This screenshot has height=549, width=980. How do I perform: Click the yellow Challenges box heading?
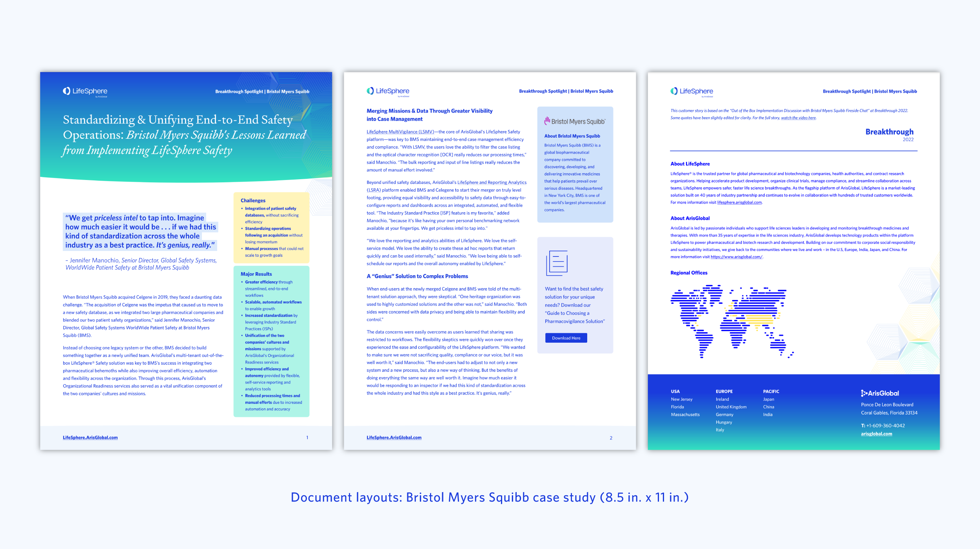253,200
